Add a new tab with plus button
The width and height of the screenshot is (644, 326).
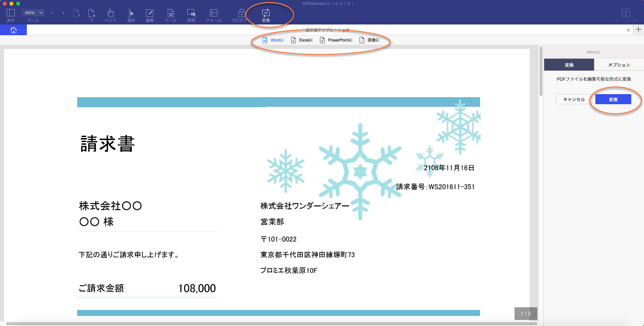(638, 29)
